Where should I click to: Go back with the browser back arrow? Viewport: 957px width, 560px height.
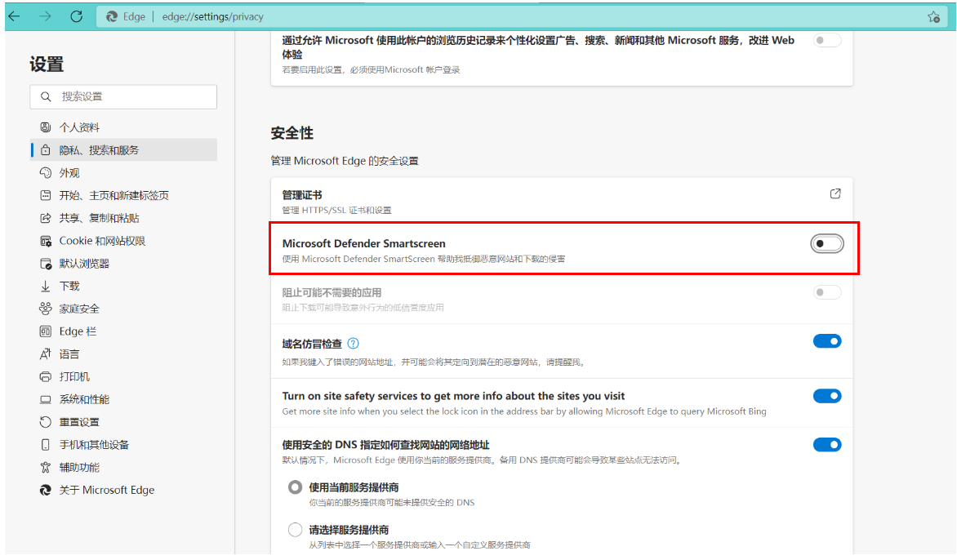[14, 16]
